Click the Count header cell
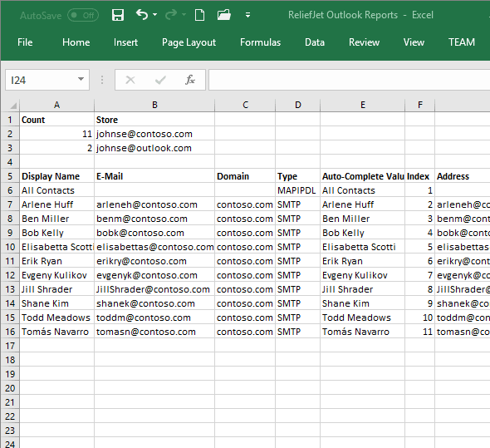490x448 pixels. (56, 120)
